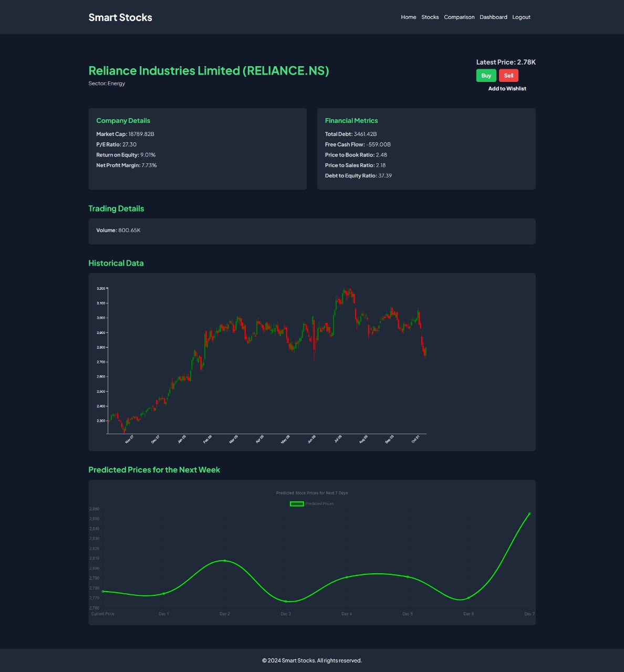Select the Day 3 data point
This screenshot has width=624, height=672.
coord(286,601)
